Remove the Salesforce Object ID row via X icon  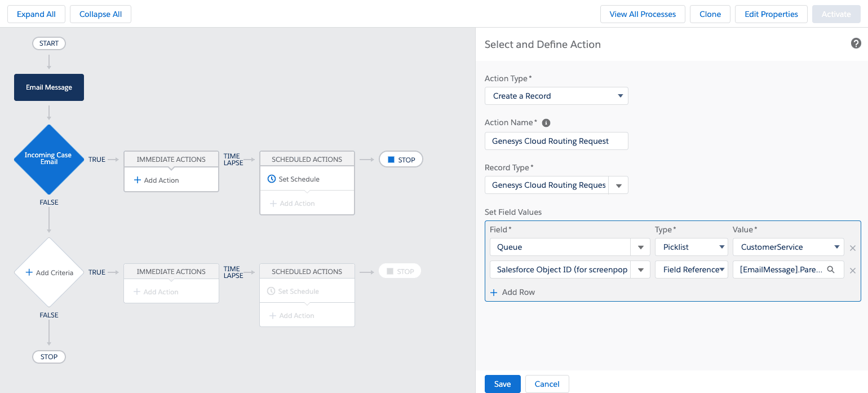(852, 270)
